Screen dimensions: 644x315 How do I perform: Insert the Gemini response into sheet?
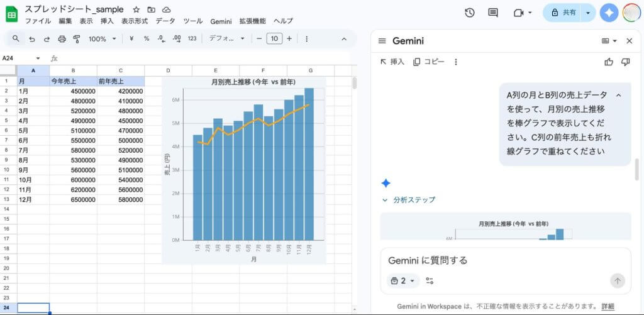(x=392, y=62)
